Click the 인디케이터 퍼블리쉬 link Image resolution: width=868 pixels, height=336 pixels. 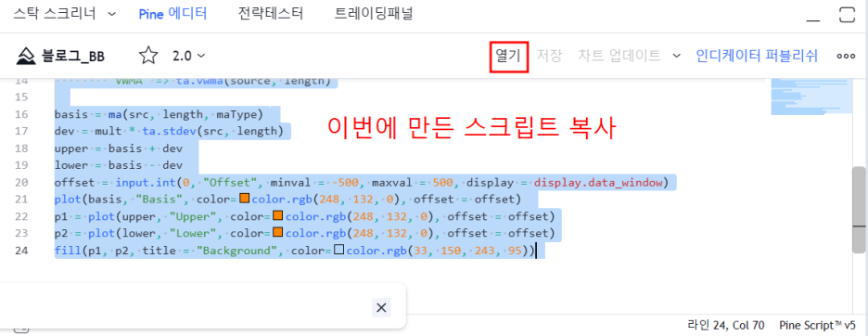point(757,56)
